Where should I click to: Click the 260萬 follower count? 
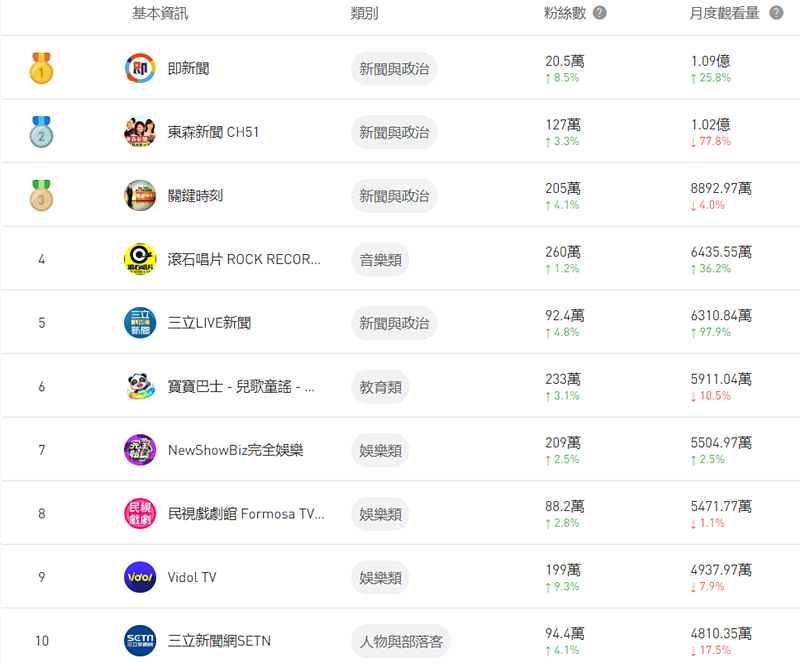(563, 252)
